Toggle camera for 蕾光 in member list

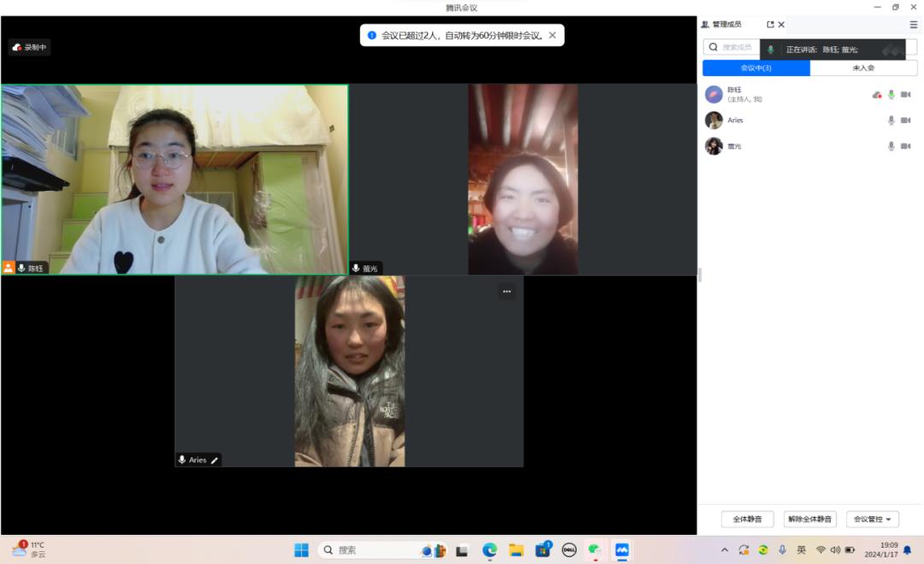(905, 146)
